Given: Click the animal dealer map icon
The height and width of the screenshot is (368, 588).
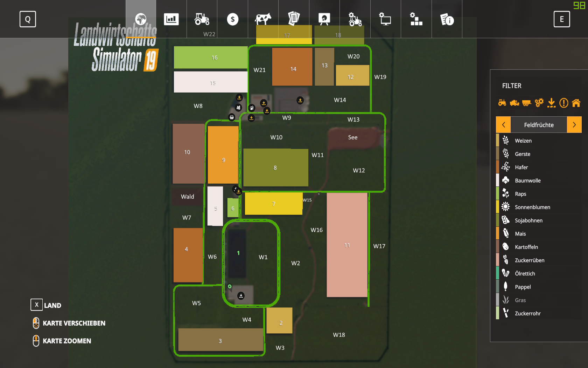Looking at the screenshot, I should [238, 107].
